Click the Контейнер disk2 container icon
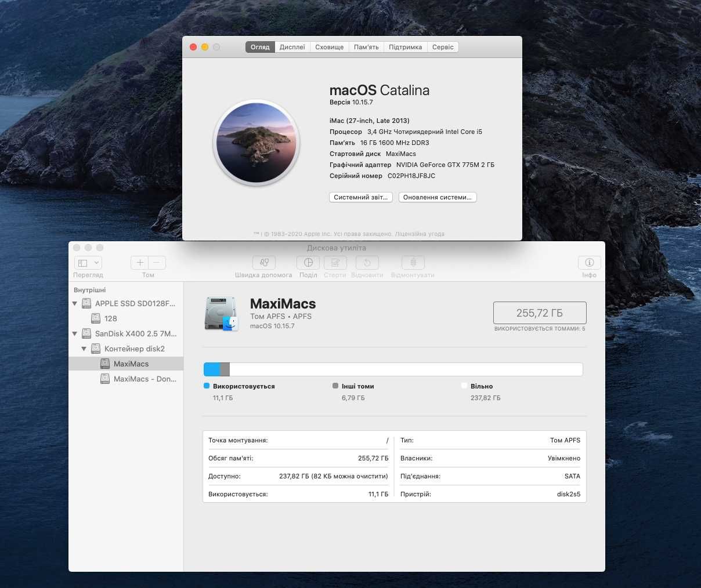The image size is (701, 588). tap(96, 349)
